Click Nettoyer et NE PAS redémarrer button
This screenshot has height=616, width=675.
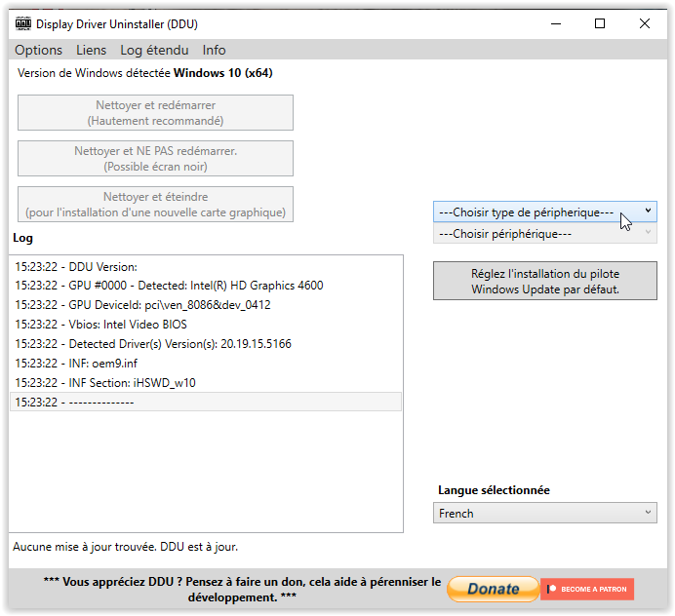click(155, 158)
